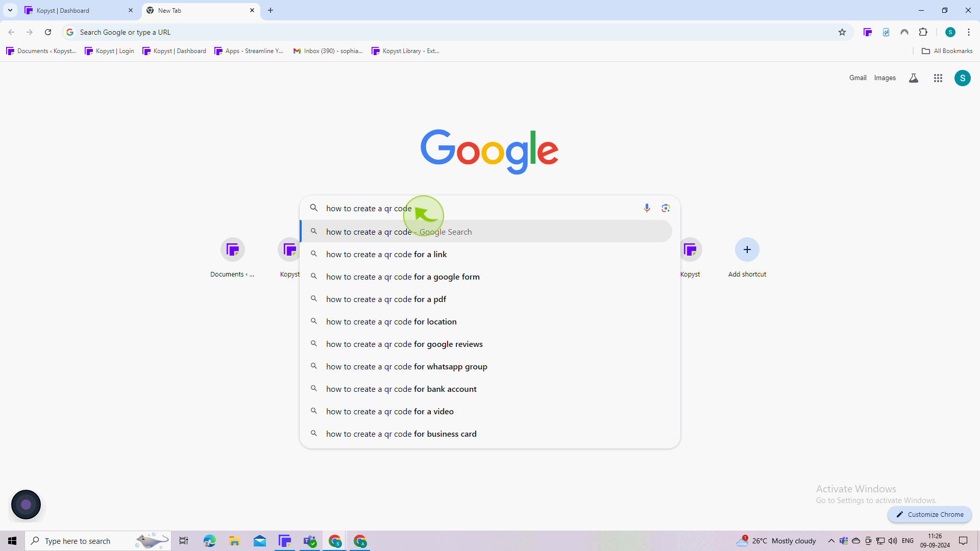Open Microsoft Teams from taskbar
This screenshot has height=551, width=980.
[310, 541]
